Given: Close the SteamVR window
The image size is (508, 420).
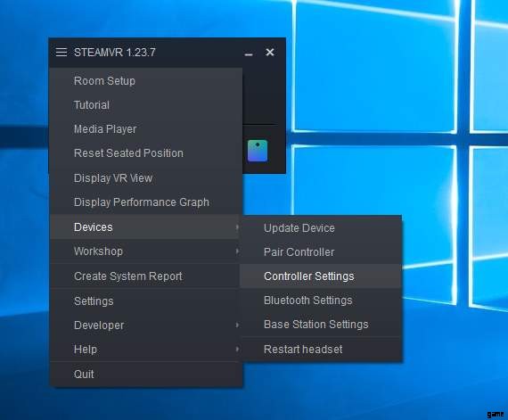Looking at the screenshot, I should (x=269, y=53).
